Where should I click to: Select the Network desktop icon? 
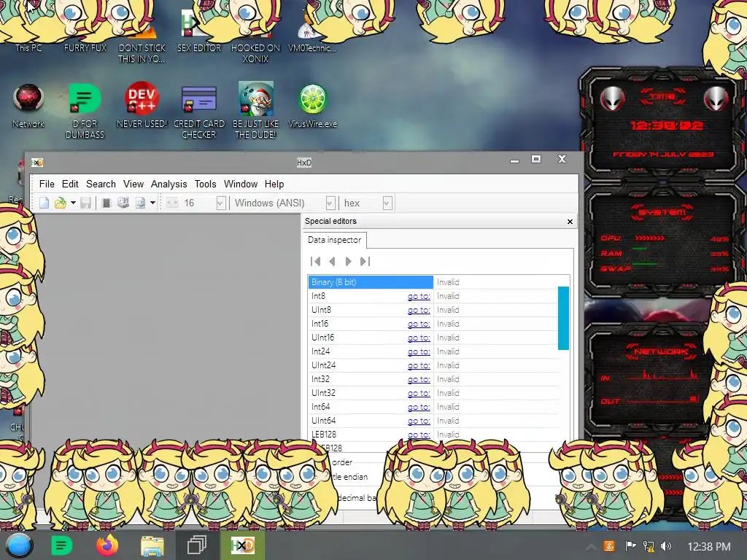tap(28, 106)
